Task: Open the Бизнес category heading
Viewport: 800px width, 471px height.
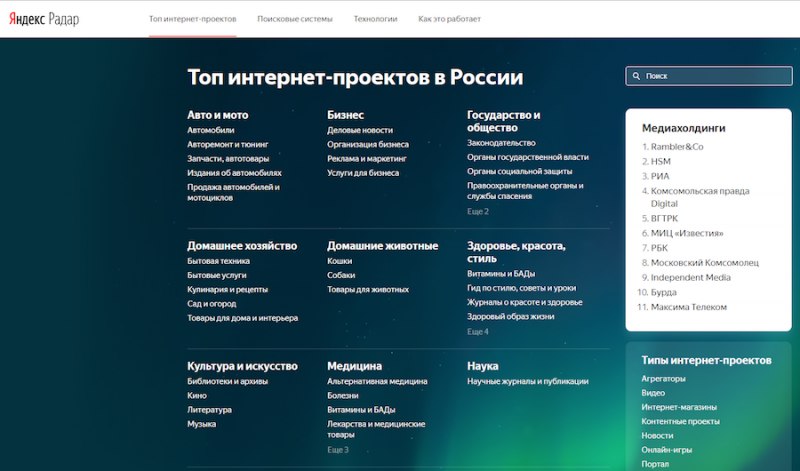Action: coord(345,115)
